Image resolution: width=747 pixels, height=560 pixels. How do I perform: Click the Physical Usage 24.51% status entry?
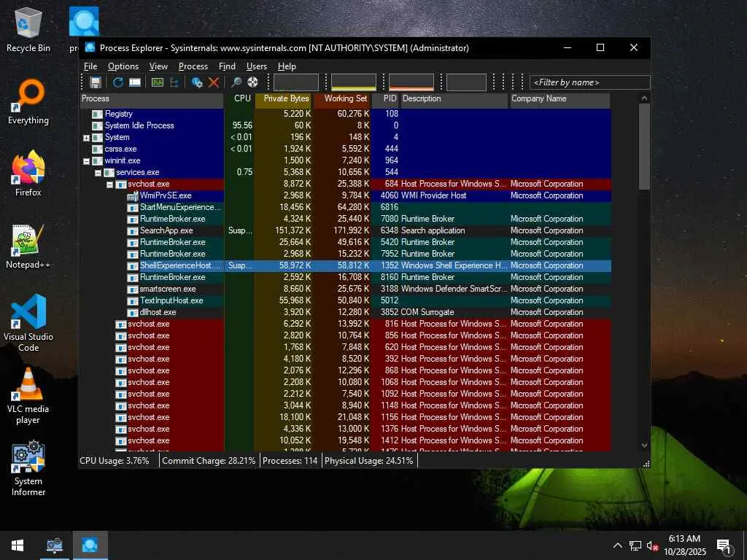click(x=368, y=461)
